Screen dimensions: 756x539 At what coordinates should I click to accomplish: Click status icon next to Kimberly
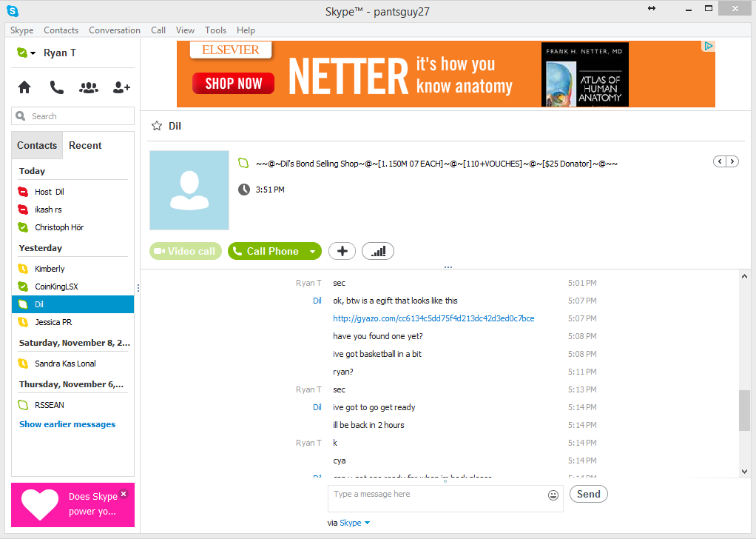tap(23, 269)
